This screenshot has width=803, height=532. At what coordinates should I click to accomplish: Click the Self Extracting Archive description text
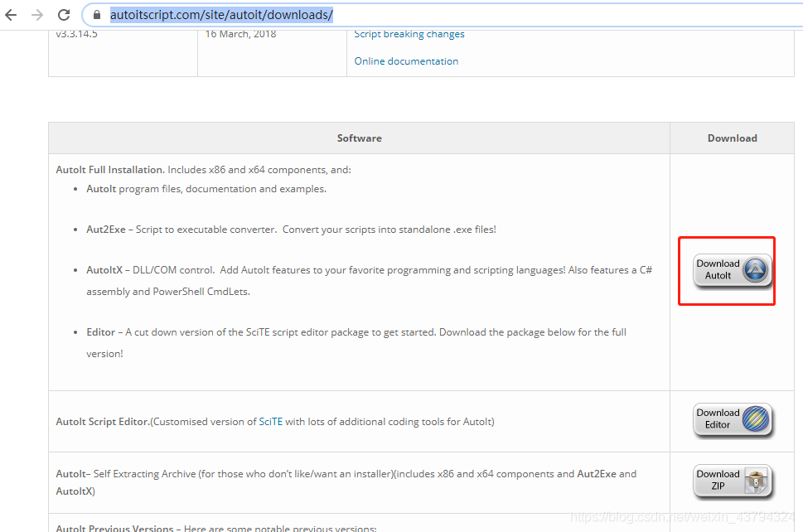pos(346,482)
